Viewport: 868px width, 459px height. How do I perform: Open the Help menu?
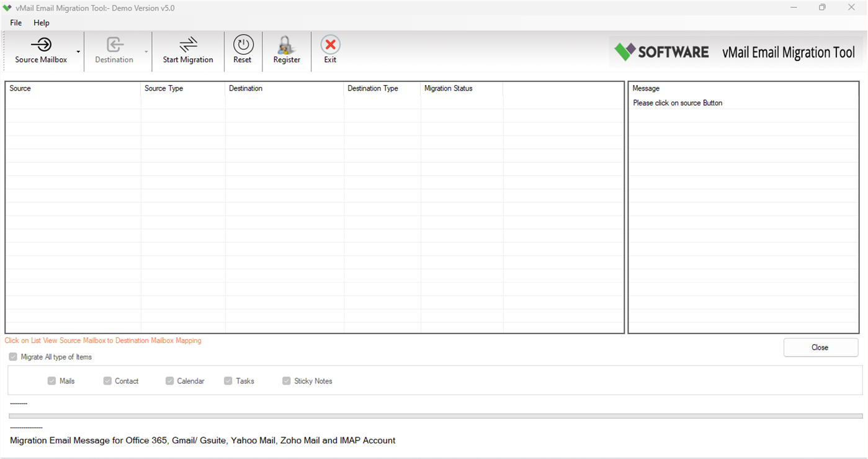(41, 22)
